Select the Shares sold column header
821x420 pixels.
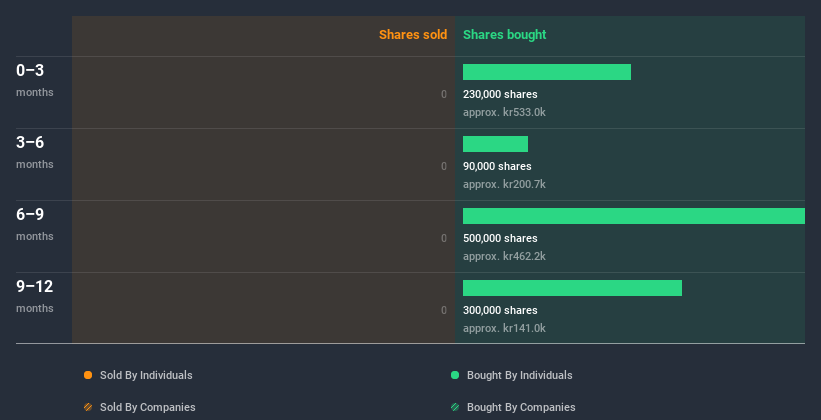(x=413, y=35)
